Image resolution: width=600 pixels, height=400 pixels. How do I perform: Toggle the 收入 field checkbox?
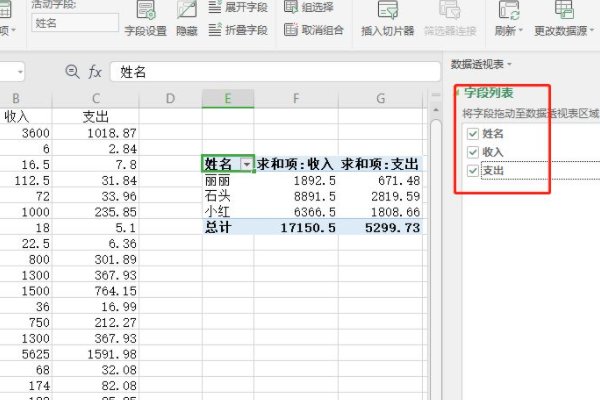(473, 152)
